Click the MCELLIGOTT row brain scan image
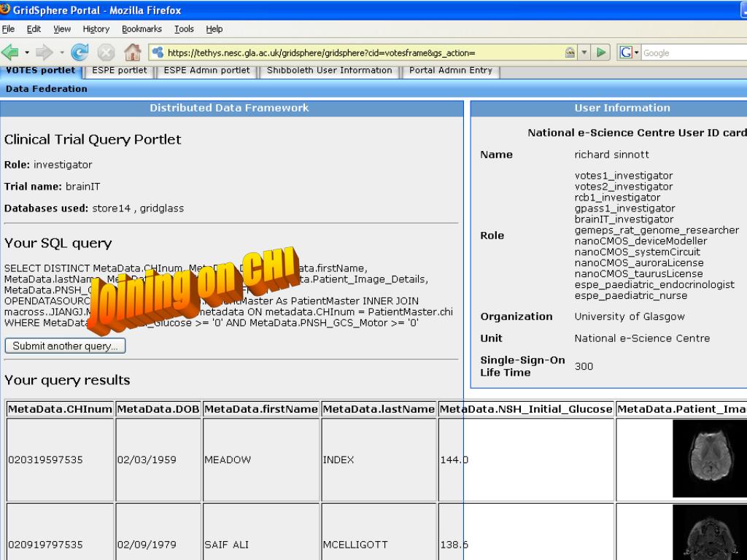 [710, 532]
